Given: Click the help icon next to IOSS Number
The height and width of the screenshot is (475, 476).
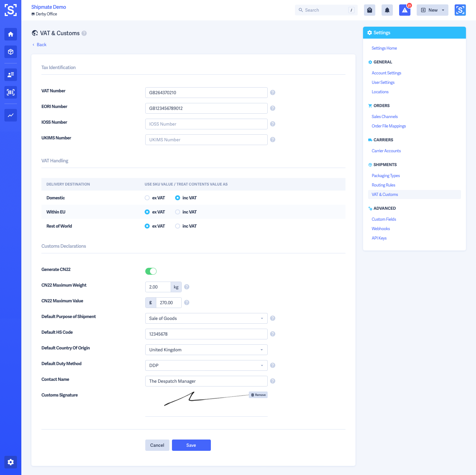Looking at the screenshot, I should [x=273, y=124].
